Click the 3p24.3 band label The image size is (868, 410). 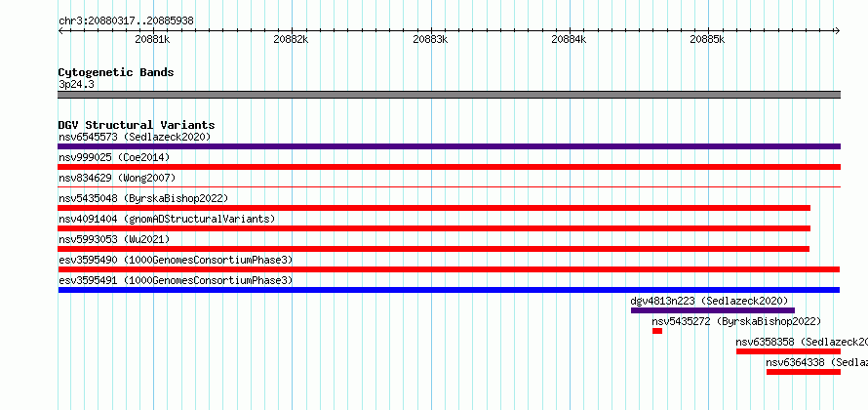point(76,84)
